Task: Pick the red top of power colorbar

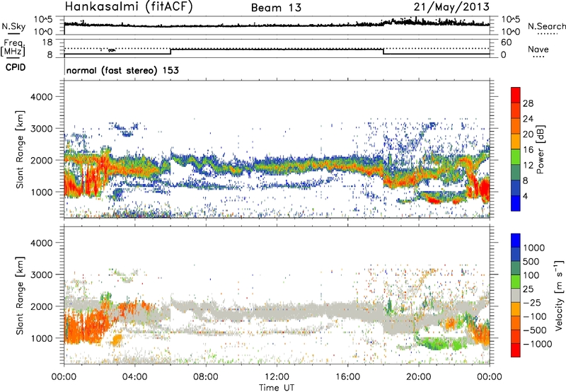Action: 516,93
